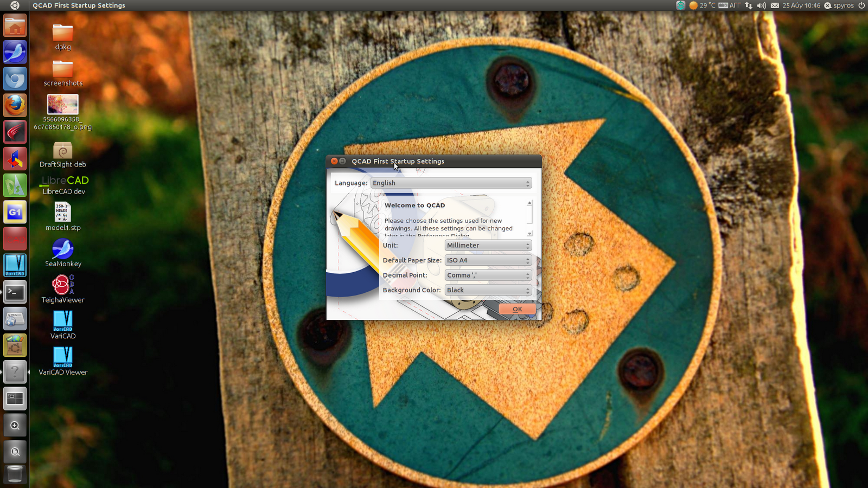Select the VariCAD Viewer desktop shortcut
Image resolution: width=868 pixels, height=488 pixels.
63,362
